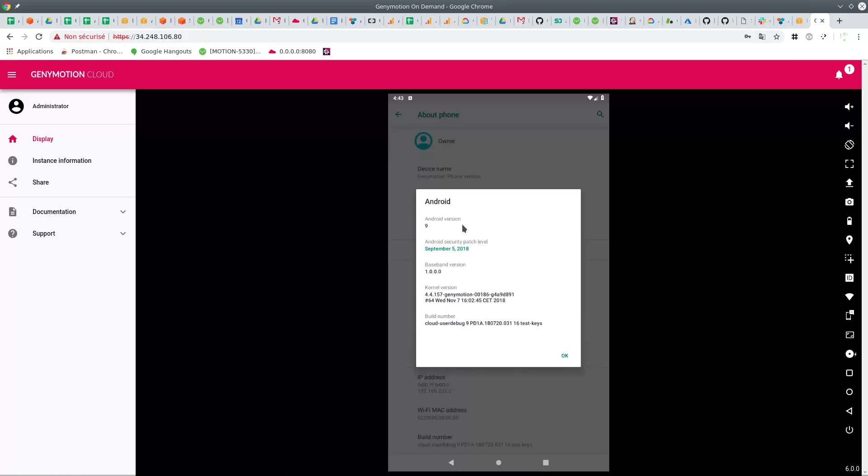Open the camera widget
The image size is (868, 476).
pyautogui.click(x=849, y=202)
